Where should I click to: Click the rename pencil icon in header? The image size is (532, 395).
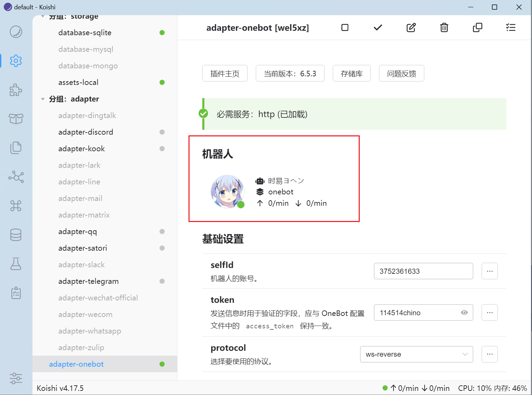pyautogui.click(x=411, y=28)
